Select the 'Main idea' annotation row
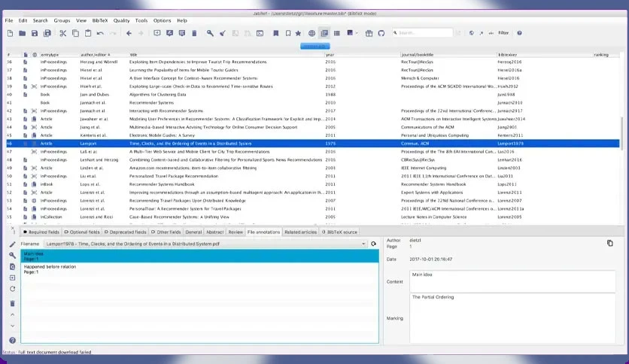This screenshot has height=364, width=629. click(x=200, y=256)
